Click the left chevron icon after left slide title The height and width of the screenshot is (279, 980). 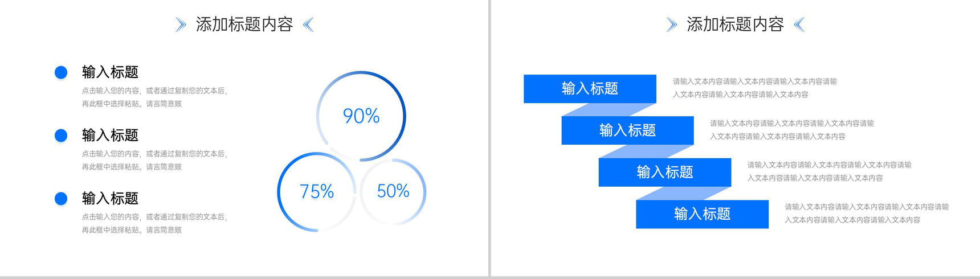[308, 24]
